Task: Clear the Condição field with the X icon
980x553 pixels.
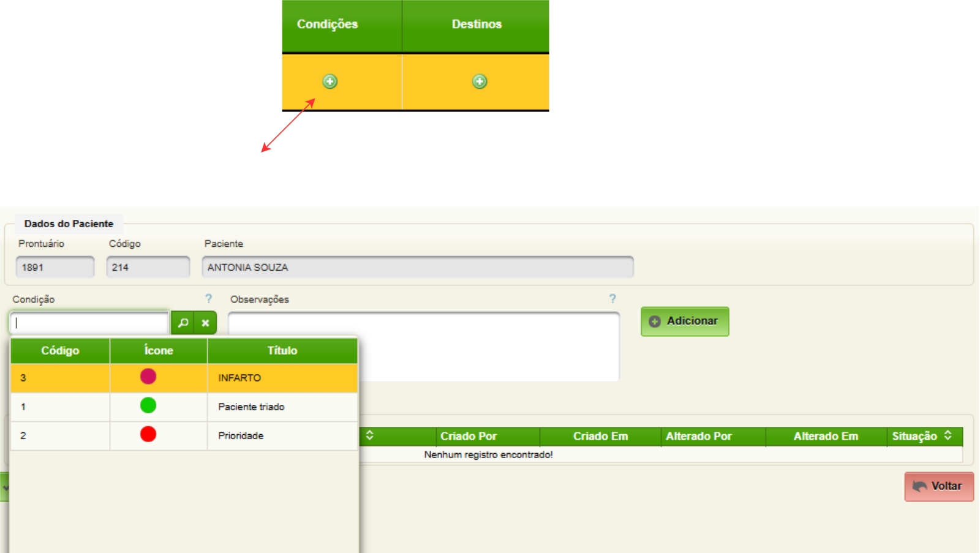Action: (206, 323)
